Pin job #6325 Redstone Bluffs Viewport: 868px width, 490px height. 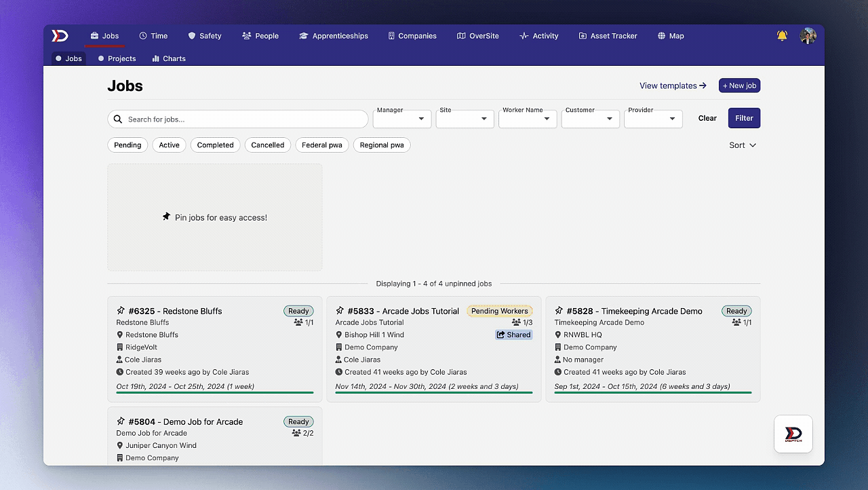point(121,311)
